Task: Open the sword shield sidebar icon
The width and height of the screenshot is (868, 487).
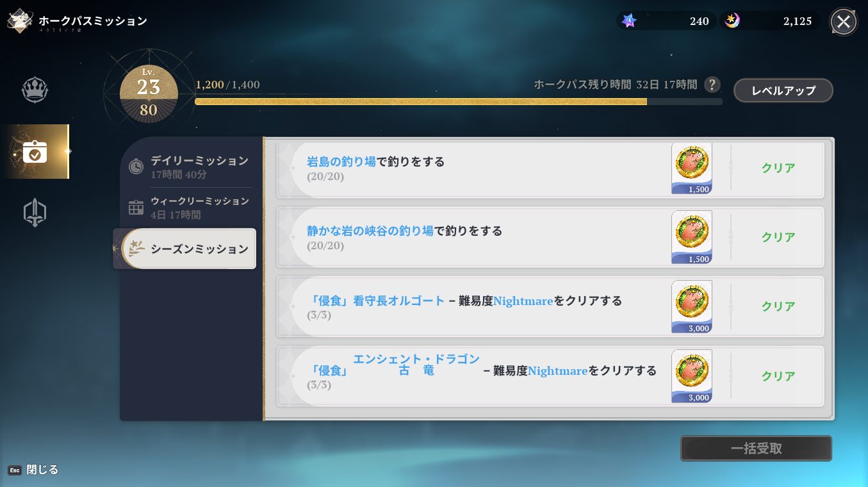Action: (x=35, y=213)
